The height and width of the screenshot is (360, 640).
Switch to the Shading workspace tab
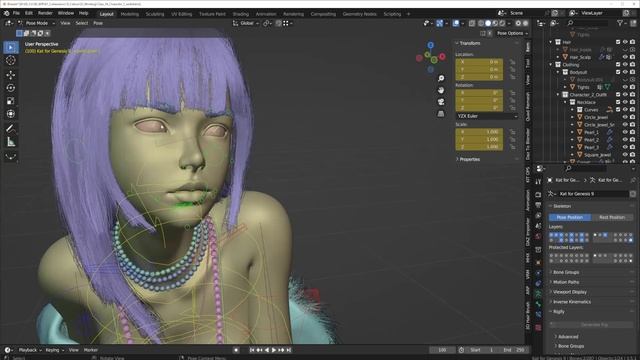241,14
